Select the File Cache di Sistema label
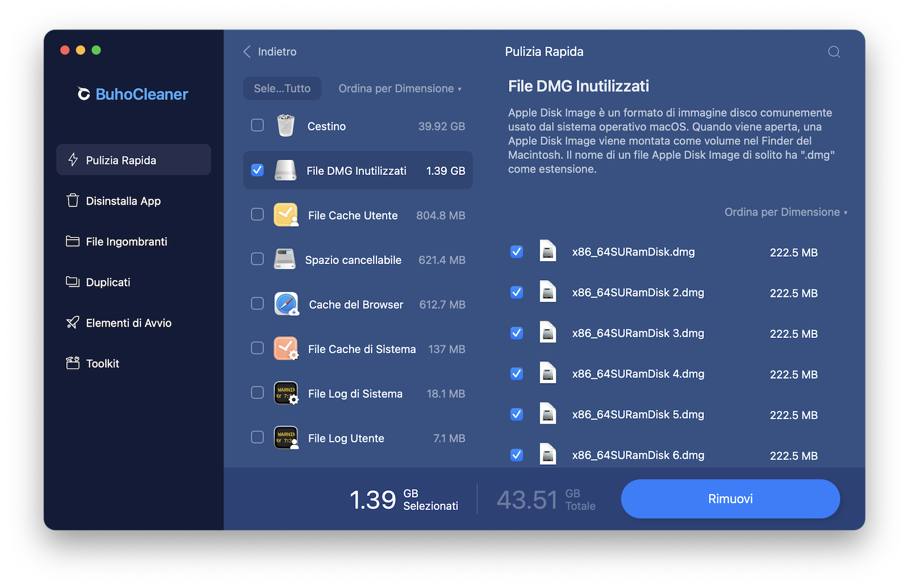 pyautogui.click(x=362, y=349)
